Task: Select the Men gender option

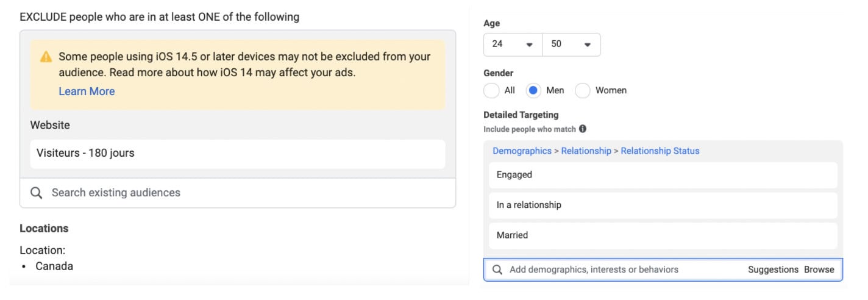Action: pyautogui.click(x=533, y=91)
